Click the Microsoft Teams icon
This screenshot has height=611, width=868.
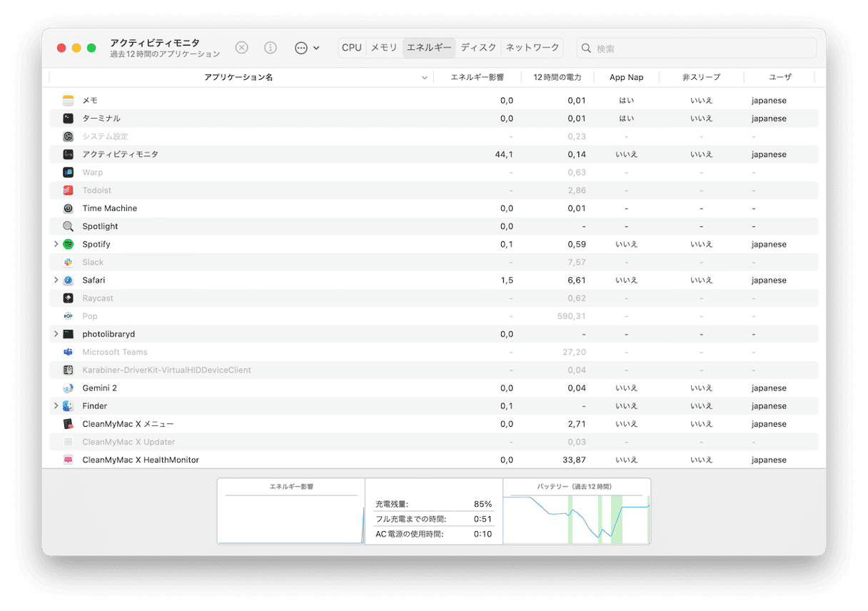(68, 352)
